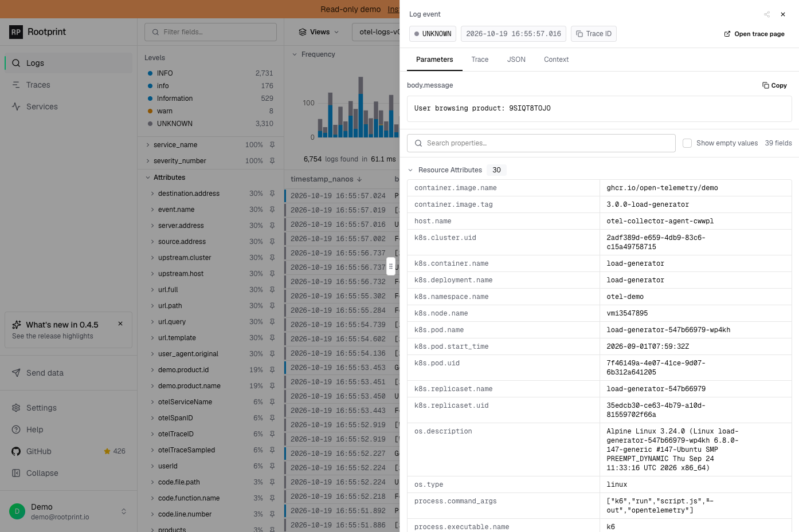The width and height of the screenshot is (799, 532).
Task: Dismiss the What's new in 0.4.5 banner
Action: coord(120,324)
